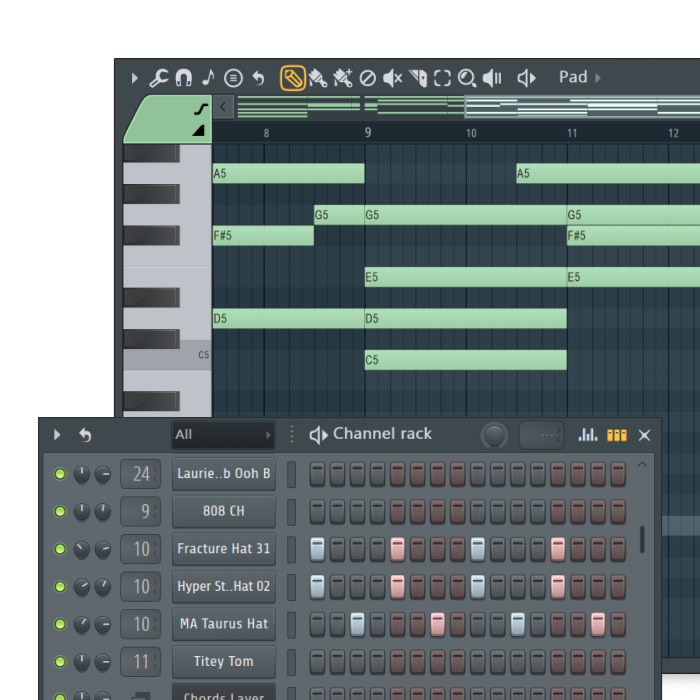Mute the Titey Tom channel
The height and width of the screenshot is (700, 700).
[60, 662]
